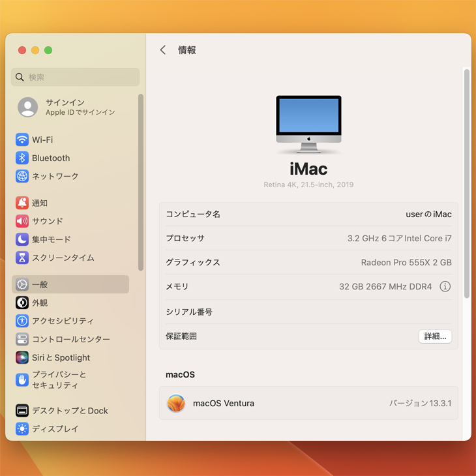Click the 3.2 GHz 6コア Intel Core i7 value

[x=400, y=238]
